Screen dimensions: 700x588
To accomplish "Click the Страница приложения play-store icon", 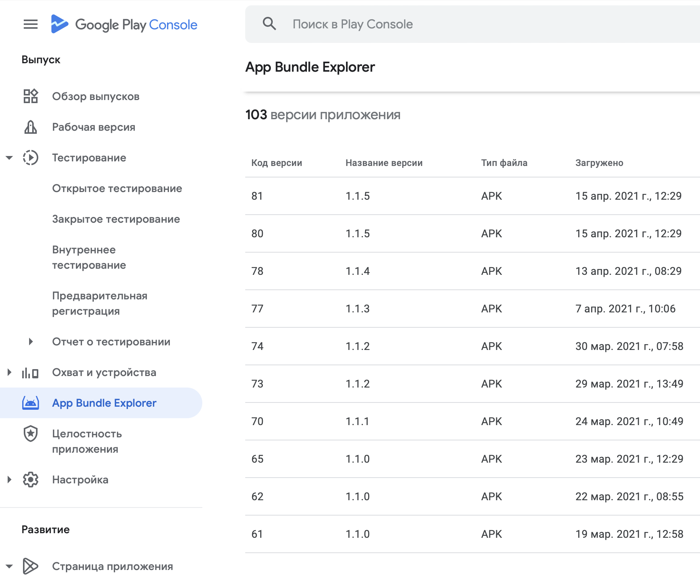I will (x=31, y=566).
